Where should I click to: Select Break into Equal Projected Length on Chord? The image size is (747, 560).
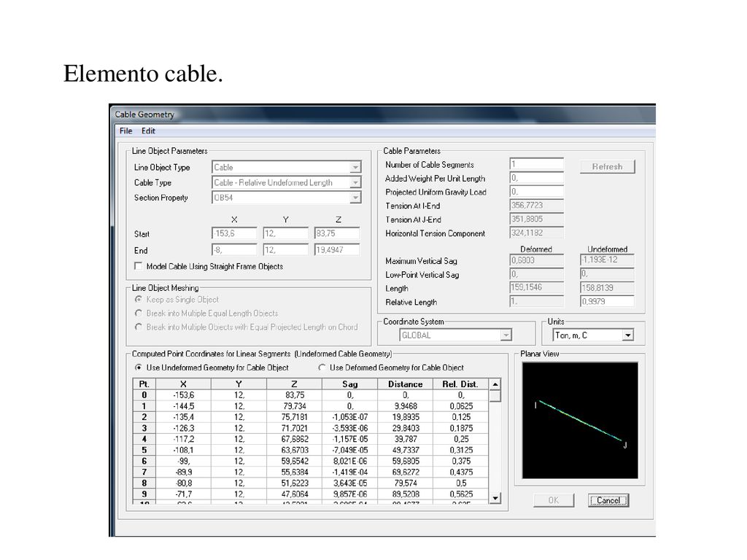pos(138,327)
